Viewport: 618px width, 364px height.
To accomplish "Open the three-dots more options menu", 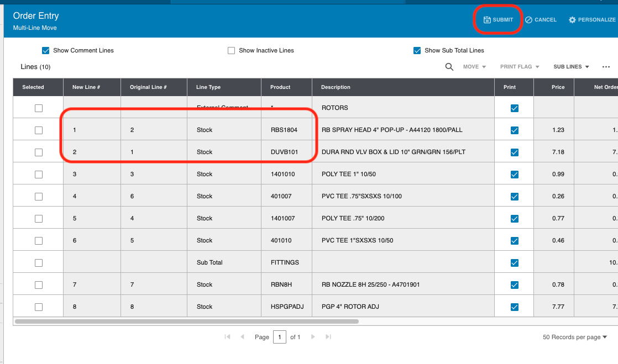I will pos(606,67).
